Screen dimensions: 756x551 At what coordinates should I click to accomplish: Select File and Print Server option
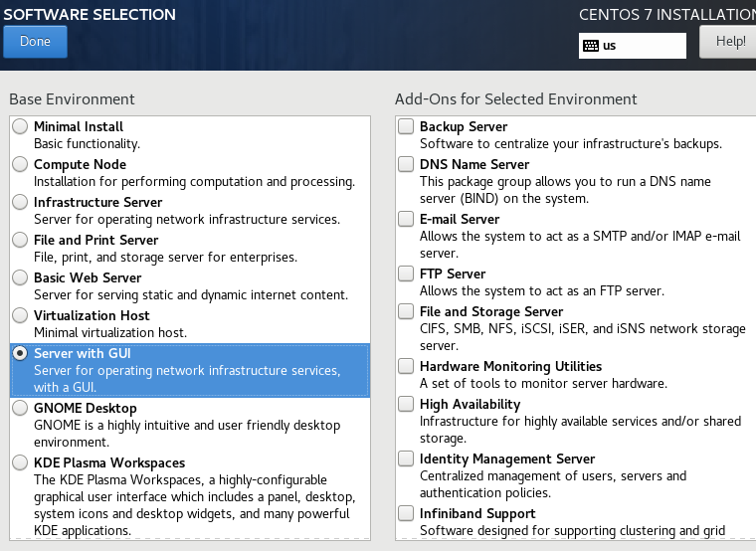pos(20,241)
